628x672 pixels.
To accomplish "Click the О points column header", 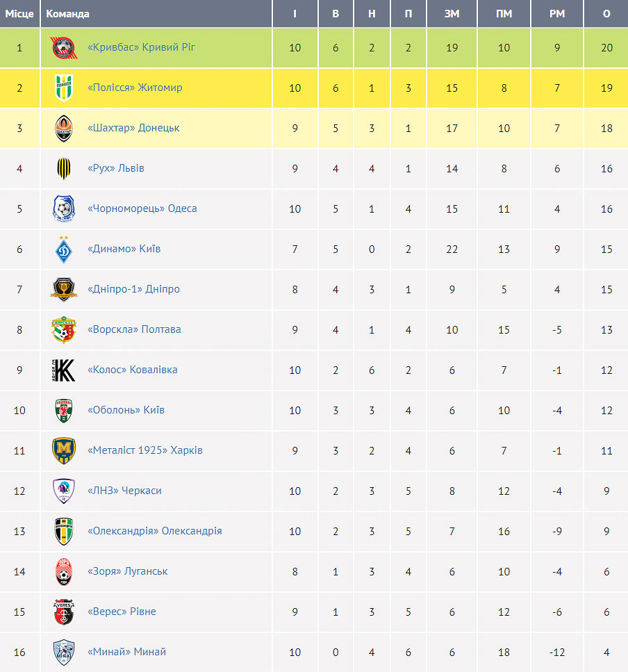I will [606, 14].
